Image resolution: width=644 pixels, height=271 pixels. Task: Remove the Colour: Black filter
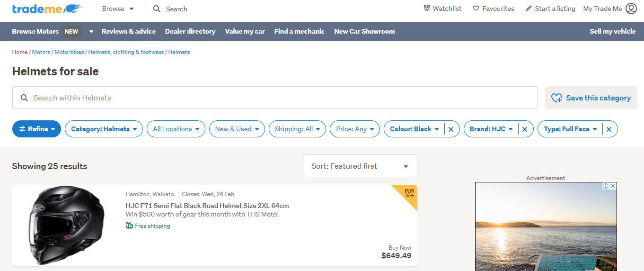[451, 129]
